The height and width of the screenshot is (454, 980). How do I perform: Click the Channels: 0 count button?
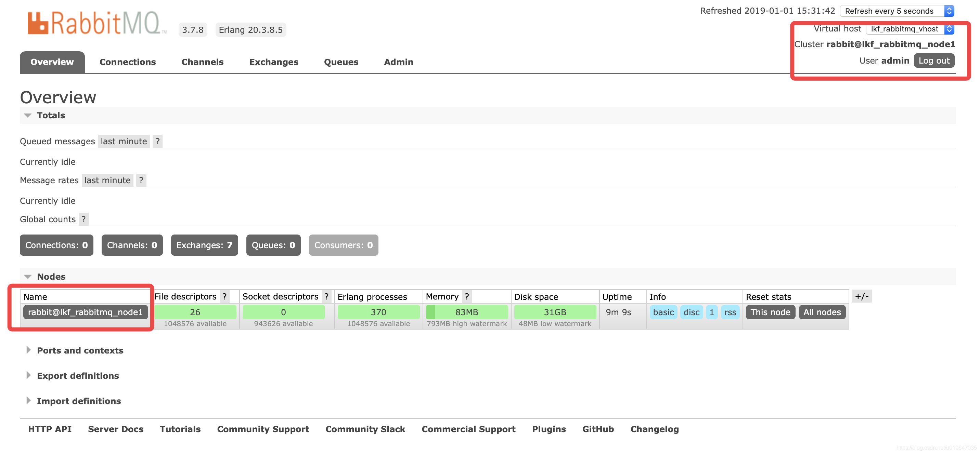[132, 245]
